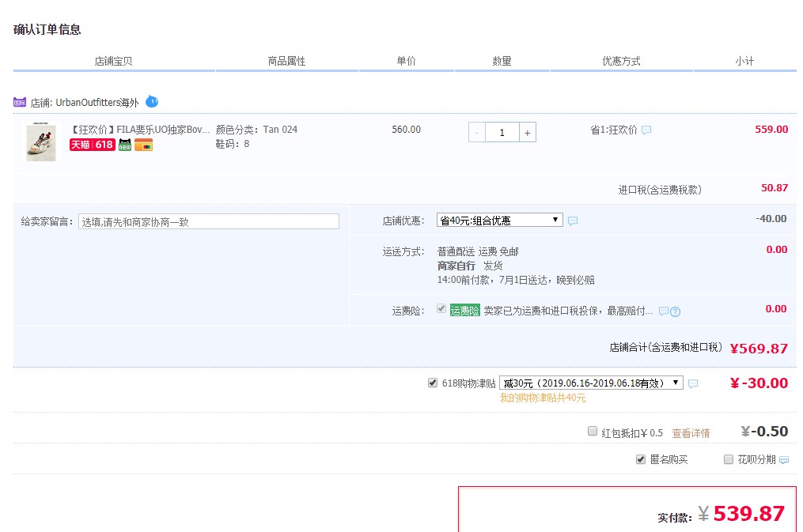Click the 店铺宝贝 column header
The width and height of the screenshot is (803, 532).
click(x=114, y=61)
